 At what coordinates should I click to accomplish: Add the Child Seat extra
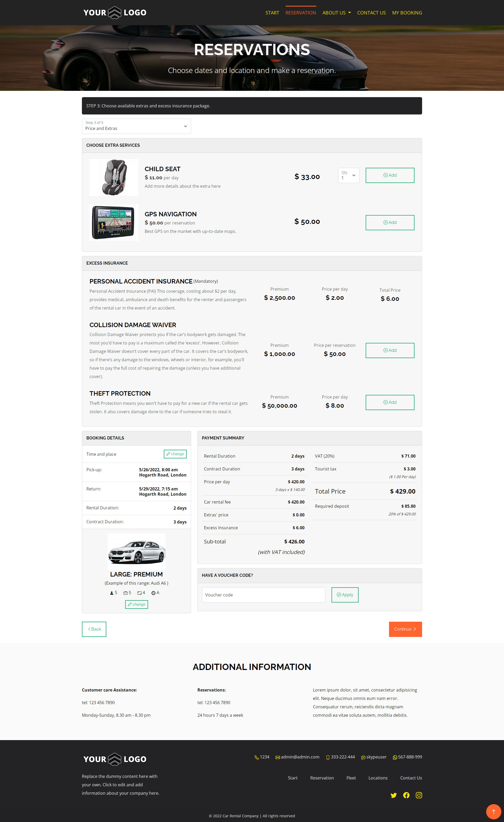coord(390,175)
